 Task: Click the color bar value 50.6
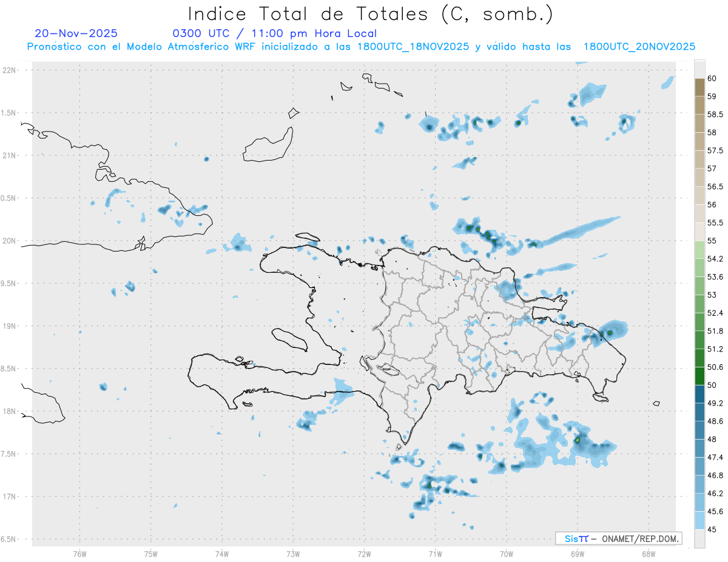click(715, 367)
